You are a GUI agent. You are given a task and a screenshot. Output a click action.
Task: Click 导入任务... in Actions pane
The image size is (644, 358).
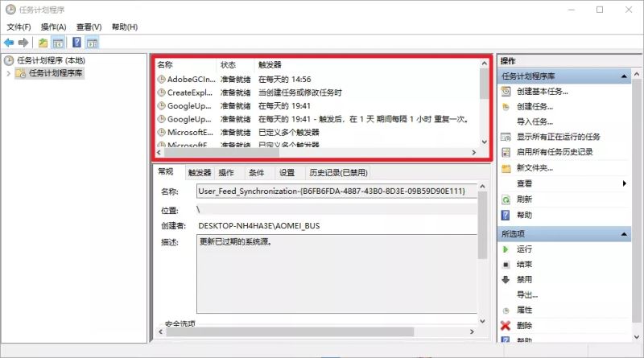[x=535, y=121]
